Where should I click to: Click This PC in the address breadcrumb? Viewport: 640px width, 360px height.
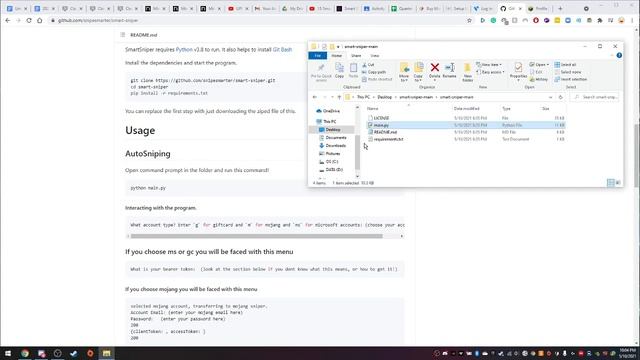363,97
